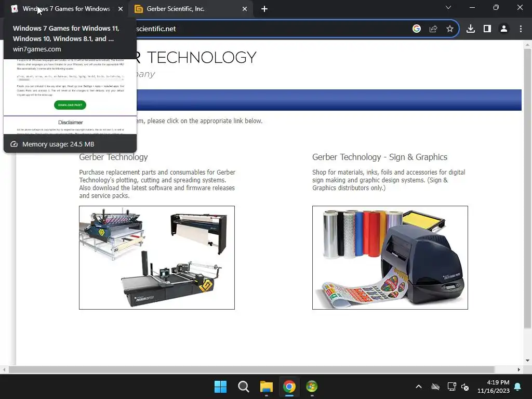Image resolution: width=532 pixels, height=399 pixels.
Task: Click the scroll up arrow
Action: [527, 45]
